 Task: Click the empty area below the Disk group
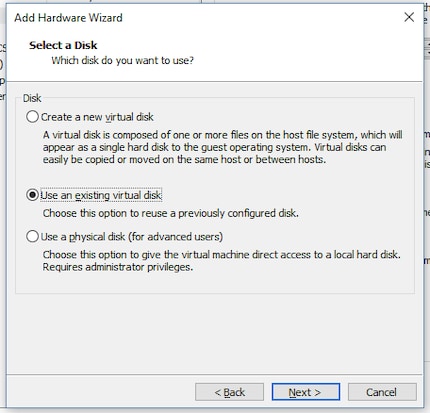[215, 333]
